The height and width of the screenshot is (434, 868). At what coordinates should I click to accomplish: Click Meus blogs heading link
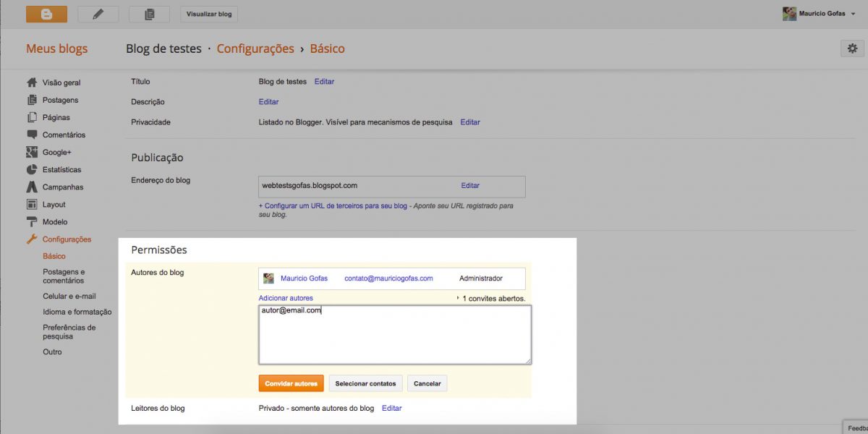tap(56, 48)
